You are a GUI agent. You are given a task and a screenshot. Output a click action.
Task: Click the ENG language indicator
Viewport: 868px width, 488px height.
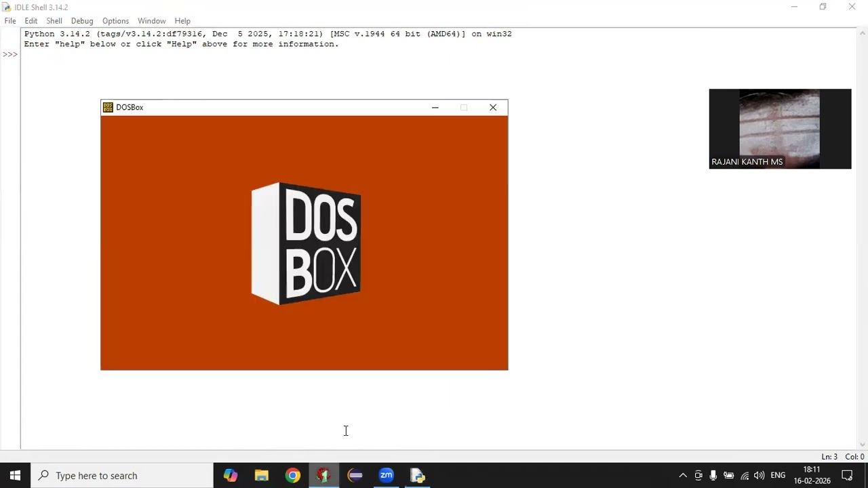pos(778,475)
